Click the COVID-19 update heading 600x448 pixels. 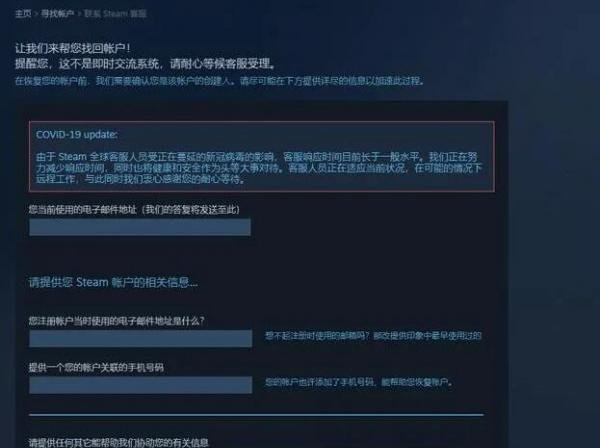coord(77,135)
